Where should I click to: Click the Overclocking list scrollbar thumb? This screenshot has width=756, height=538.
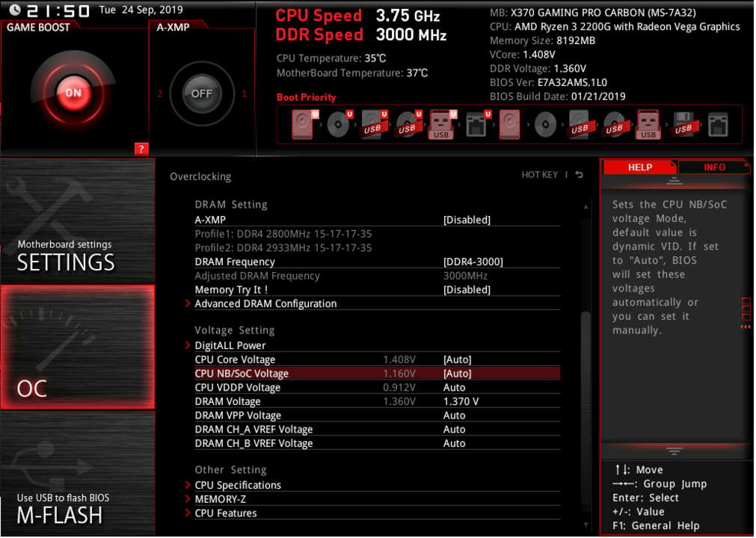586,409
